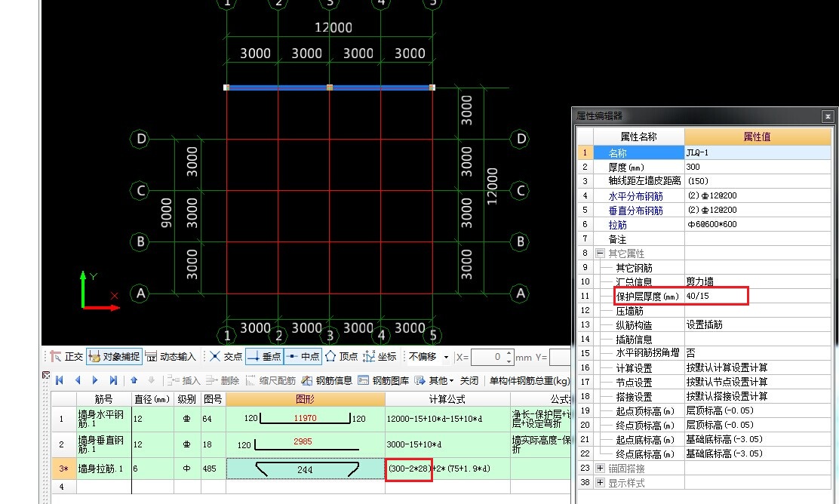Select 节点设置 value cell
Screen dimensions: 839x504
coord(758,382)
